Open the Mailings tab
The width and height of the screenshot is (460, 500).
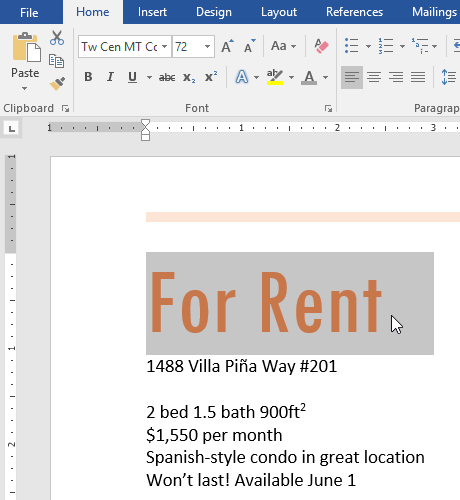434,12
